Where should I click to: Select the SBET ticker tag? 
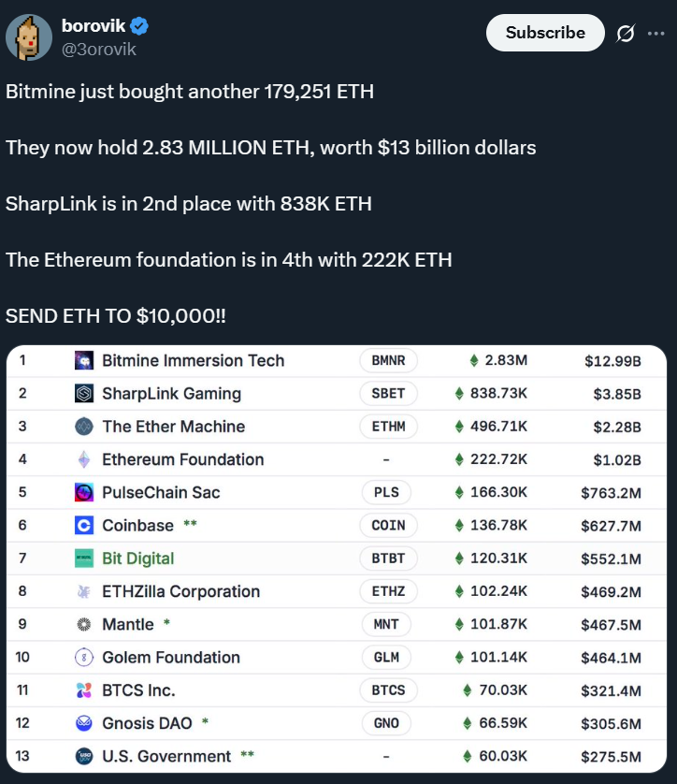pyautogui.click(x=388, y=394)
